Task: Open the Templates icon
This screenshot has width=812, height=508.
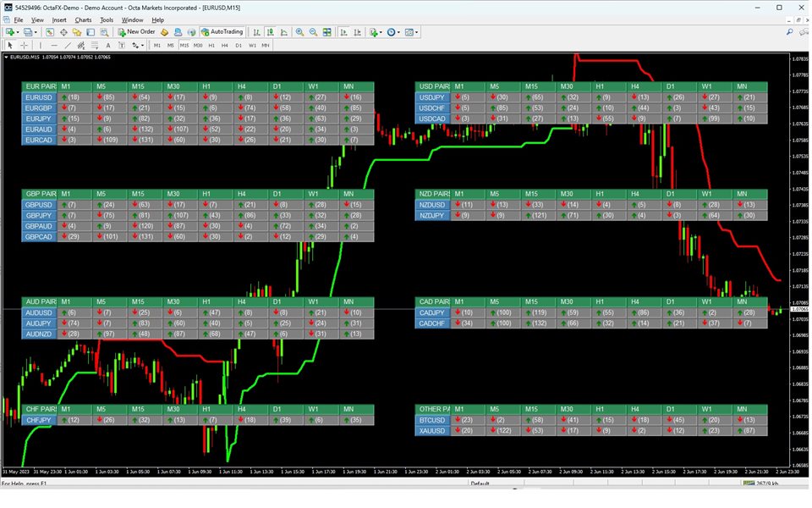Action: pos(409,32)
